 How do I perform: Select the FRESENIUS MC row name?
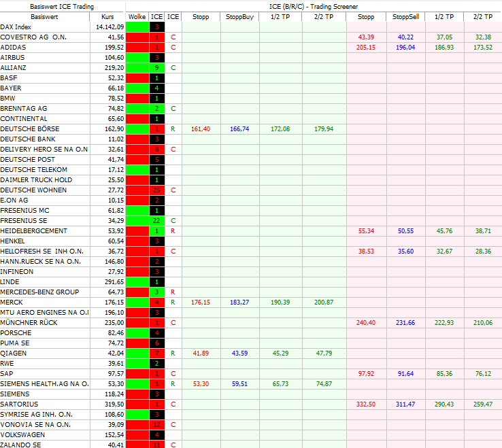[24, 211]
